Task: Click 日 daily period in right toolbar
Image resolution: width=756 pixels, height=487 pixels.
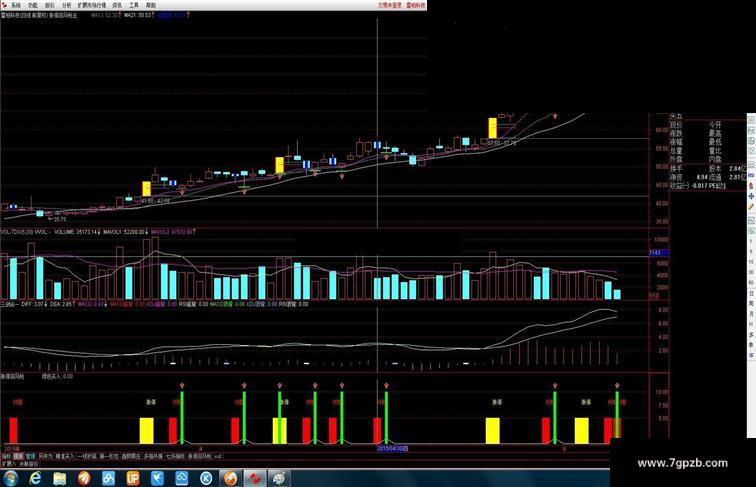Action: 751,293
